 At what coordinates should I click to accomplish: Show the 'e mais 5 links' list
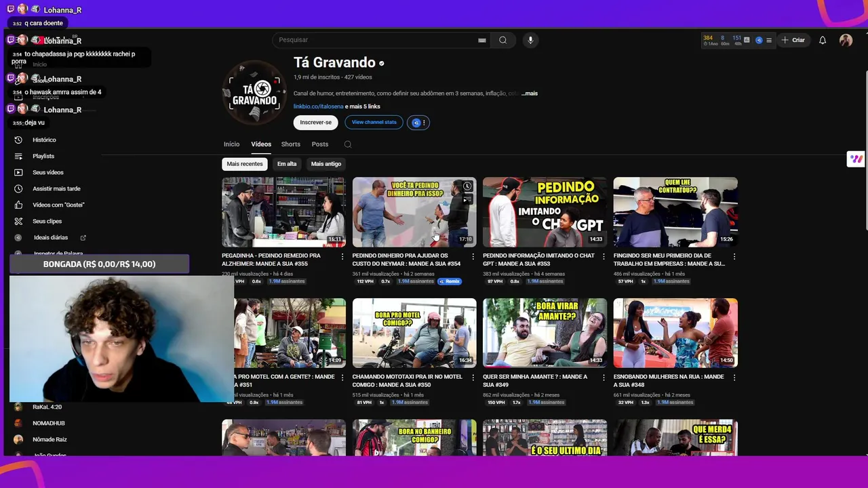pos(363,106)
